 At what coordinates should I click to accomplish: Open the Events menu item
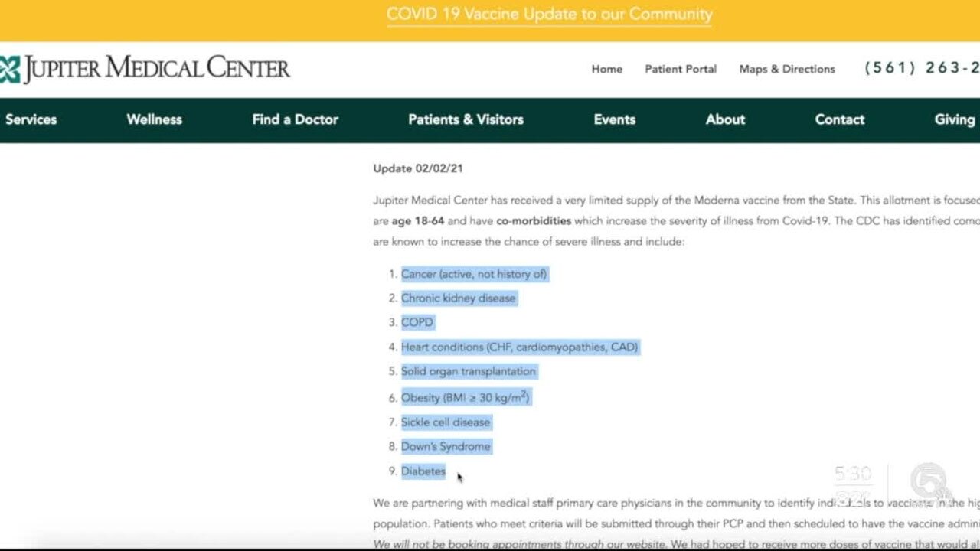click(x=614, y=119)
